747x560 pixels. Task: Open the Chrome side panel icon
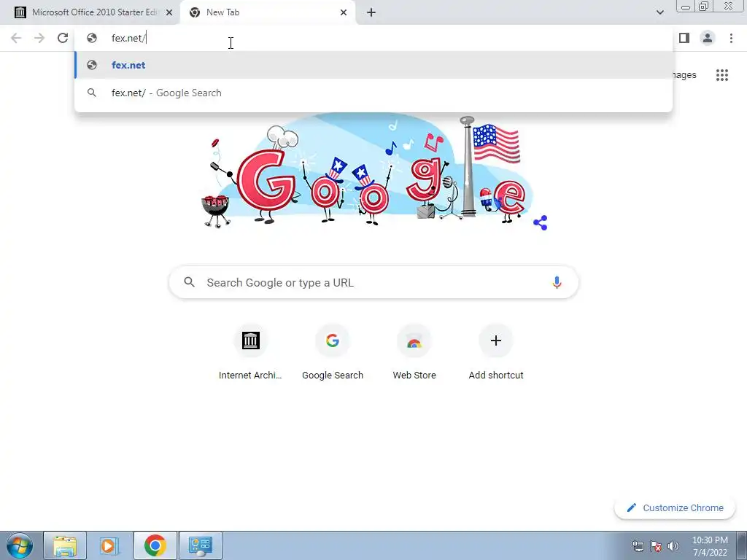pyautogui.click(x=684, y=38)
